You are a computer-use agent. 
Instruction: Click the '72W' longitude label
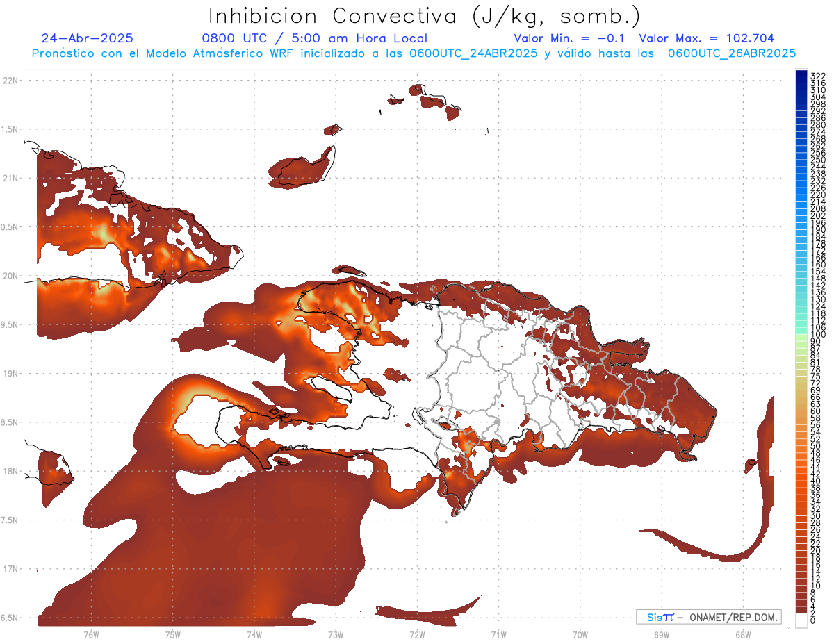417,634
